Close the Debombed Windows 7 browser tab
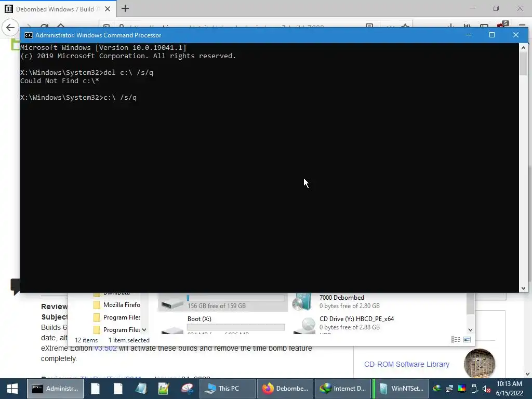532x399 pixels. point(108,9)
